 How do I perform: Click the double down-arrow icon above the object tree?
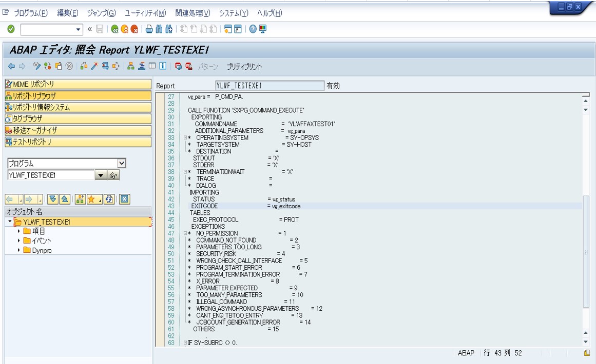tap(52, 198)
